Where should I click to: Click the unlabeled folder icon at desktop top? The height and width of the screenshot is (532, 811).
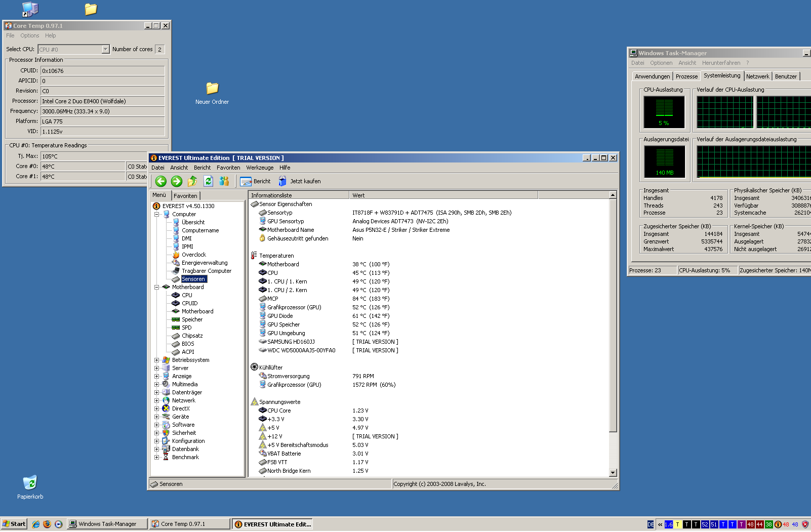(x=91, y=9)
